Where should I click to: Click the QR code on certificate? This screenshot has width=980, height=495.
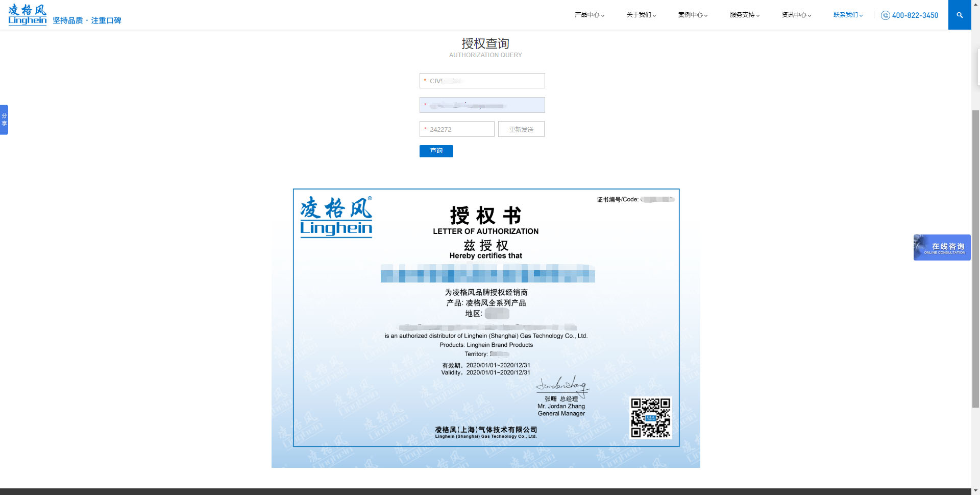pos(650,418)
